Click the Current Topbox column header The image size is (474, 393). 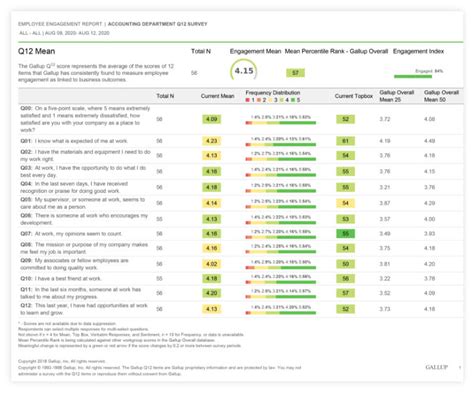[354, 96]
